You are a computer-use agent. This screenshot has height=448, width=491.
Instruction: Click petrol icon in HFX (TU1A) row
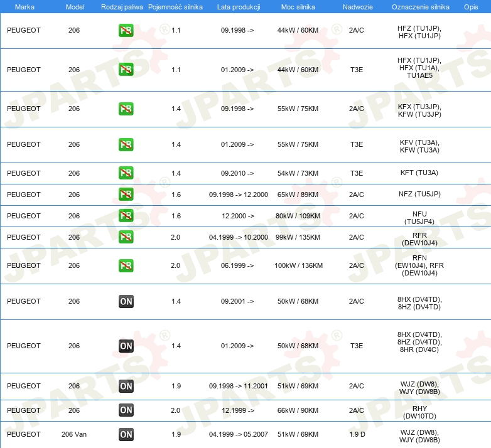(126, 70)
